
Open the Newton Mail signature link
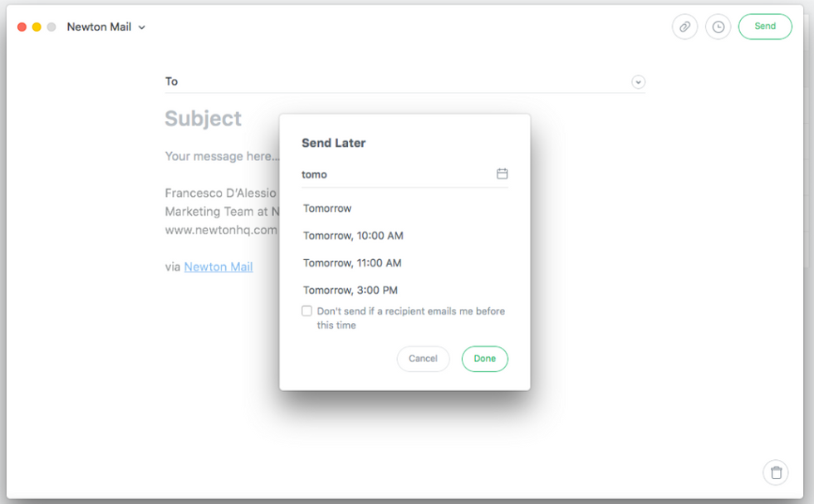pos(218,267)
